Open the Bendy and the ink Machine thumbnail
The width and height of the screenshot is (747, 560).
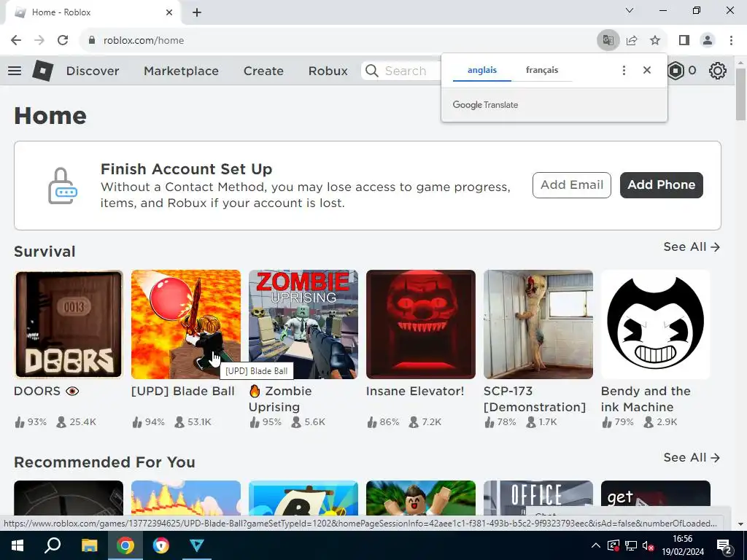click(656, 324)
